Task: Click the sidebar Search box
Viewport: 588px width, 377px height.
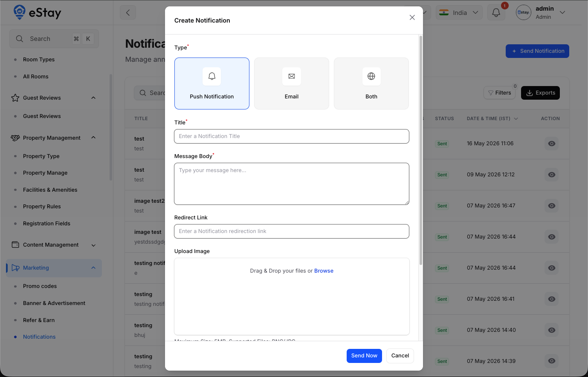Action: coord(54,39)
